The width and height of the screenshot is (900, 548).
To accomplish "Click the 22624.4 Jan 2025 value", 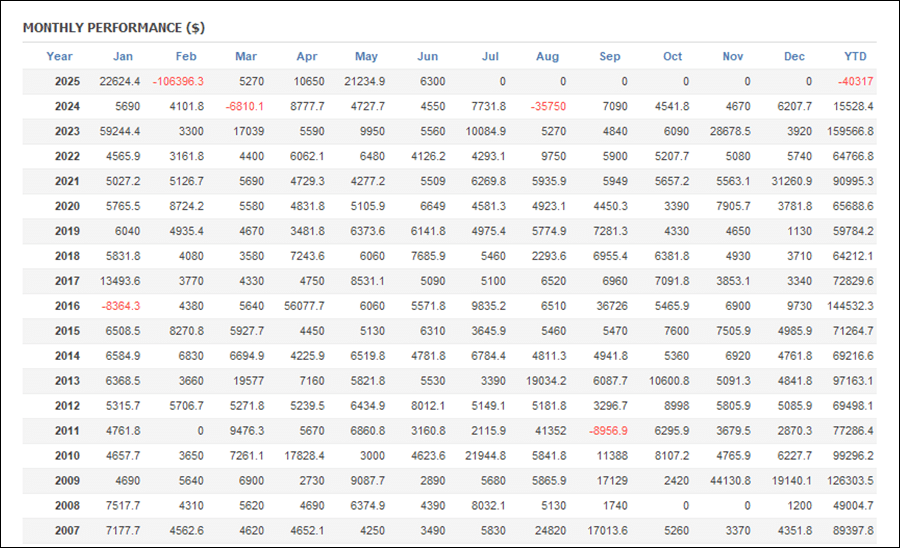I will (119, 81).
